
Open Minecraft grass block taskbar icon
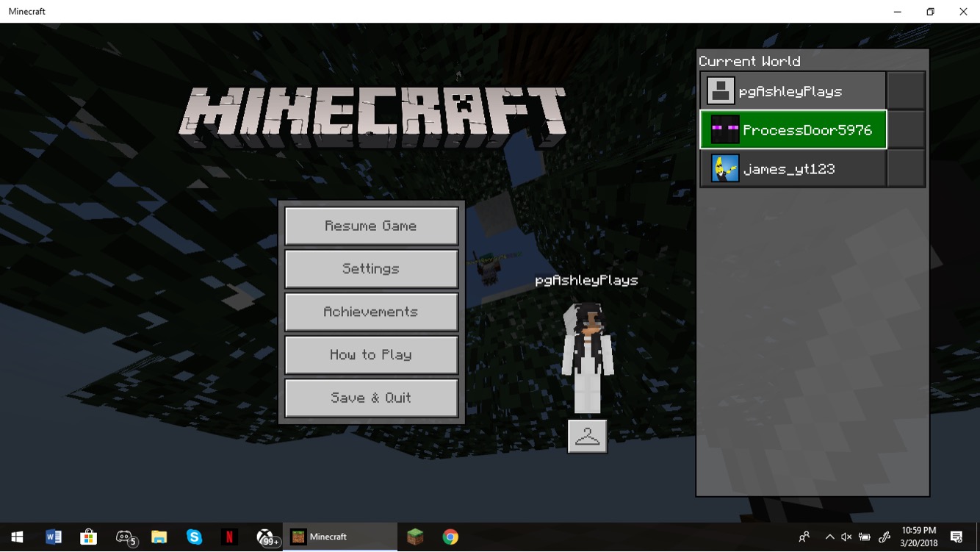click(x=415, y=537)
